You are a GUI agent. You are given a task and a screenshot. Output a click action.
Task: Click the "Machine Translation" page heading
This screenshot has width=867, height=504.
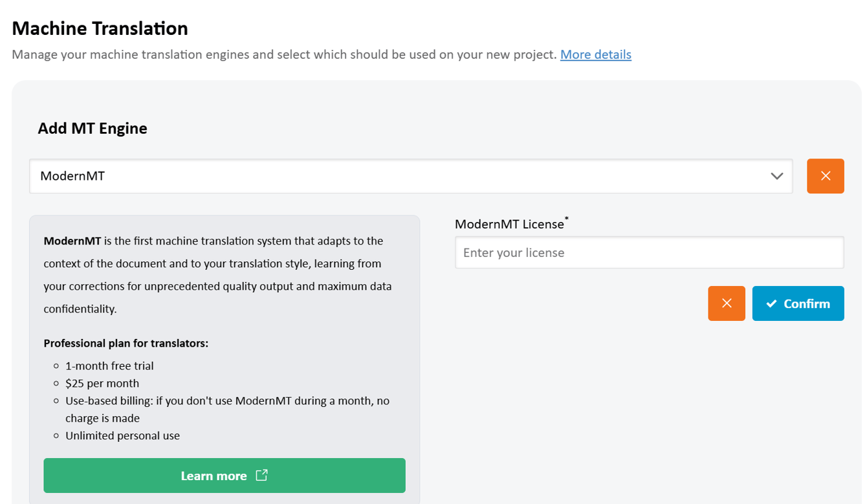pyautogui.click(x=100, y=28)
